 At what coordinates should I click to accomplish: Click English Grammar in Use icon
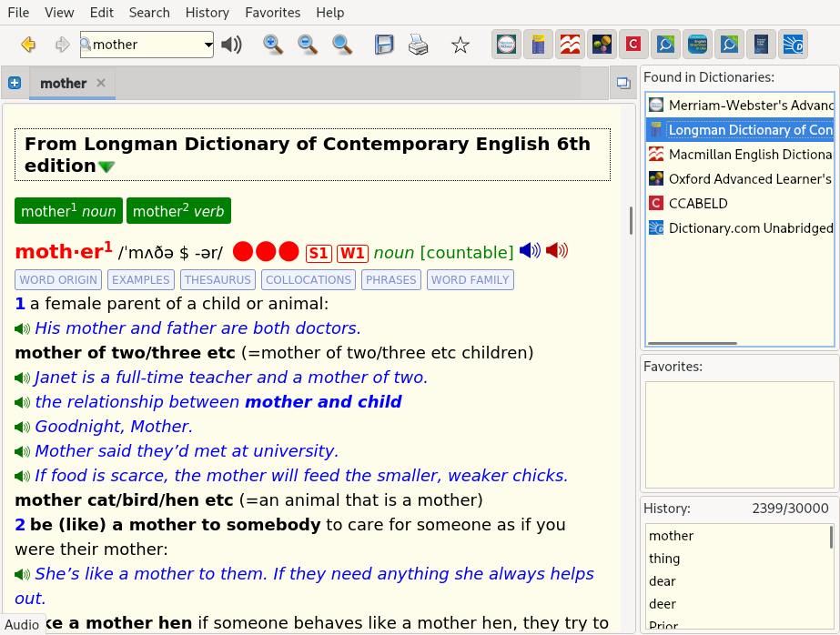point(697,45)
